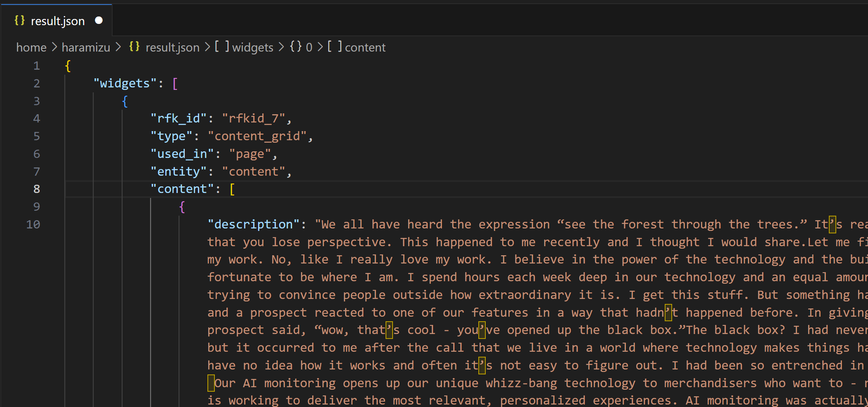Screen dimensions: 868x407
Task: Click the "content_grid" value
Action: click(257, 136)
